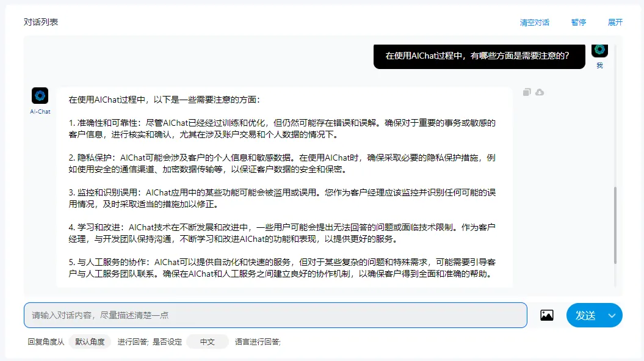This screenshot has height=361, width=644.
Task: Click the AI-Chat avatar icon
Action: point(40,95)
